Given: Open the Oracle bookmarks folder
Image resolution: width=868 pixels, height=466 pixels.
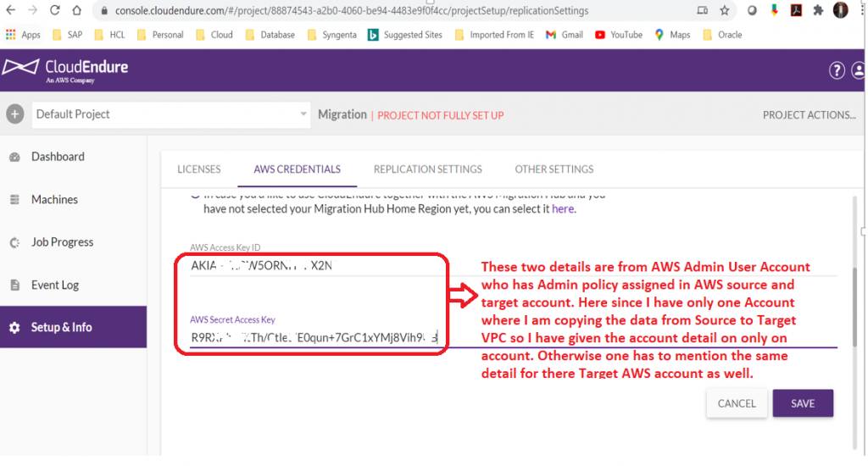Looking at the screenshot, I should tap(722, 35).
